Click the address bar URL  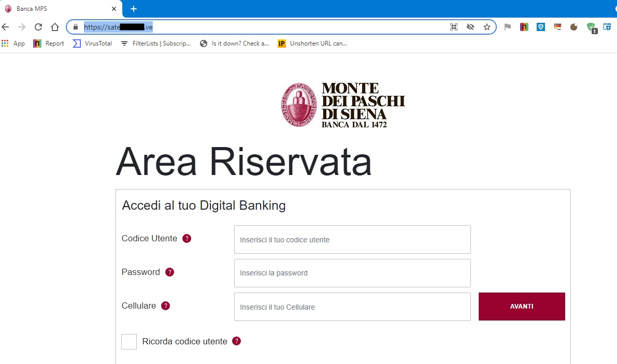[118, 27]
